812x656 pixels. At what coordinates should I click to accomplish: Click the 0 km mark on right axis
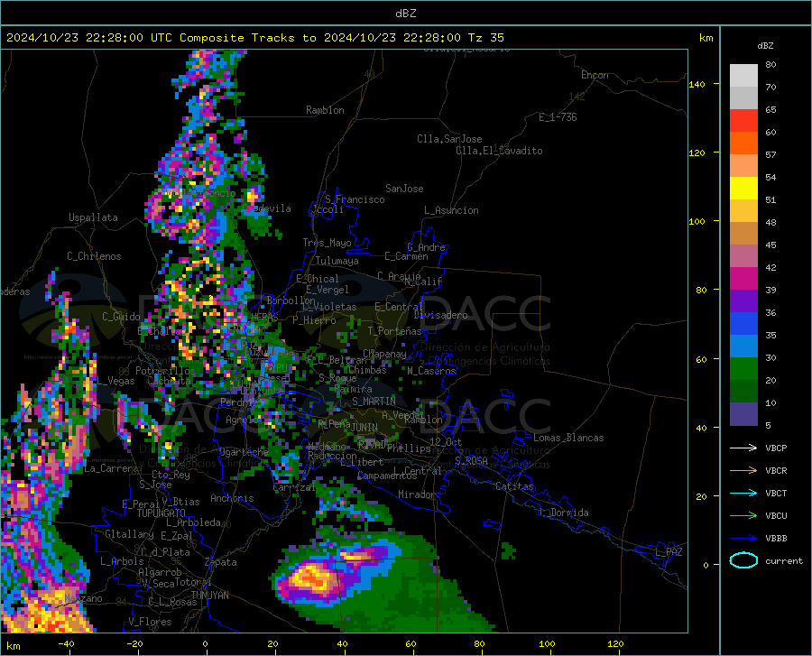(706, 565)
